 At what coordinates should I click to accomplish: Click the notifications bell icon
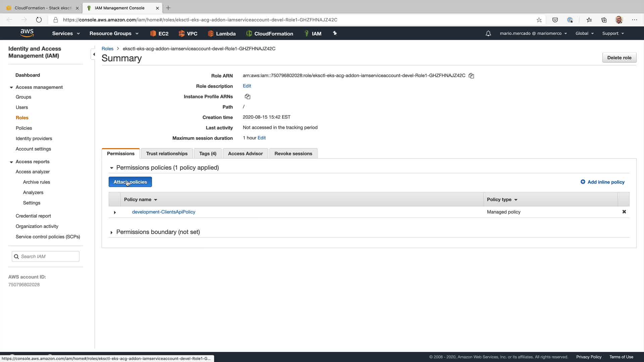(x=488, y=34)
